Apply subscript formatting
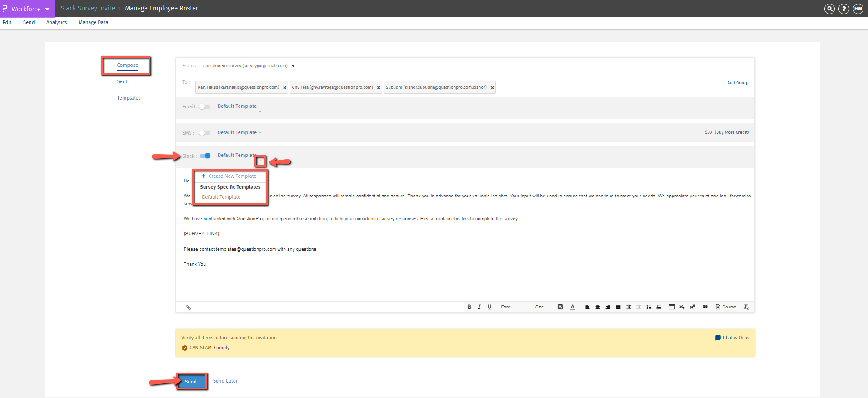The width and height of the screenshot is (868, 398). pyautogui.click(x=682, y=307)
